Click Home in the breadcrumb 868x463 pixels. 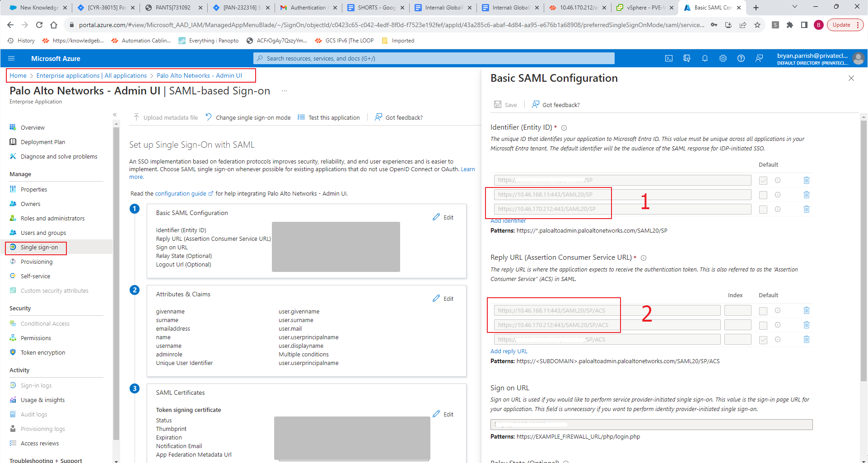(18, 75)
